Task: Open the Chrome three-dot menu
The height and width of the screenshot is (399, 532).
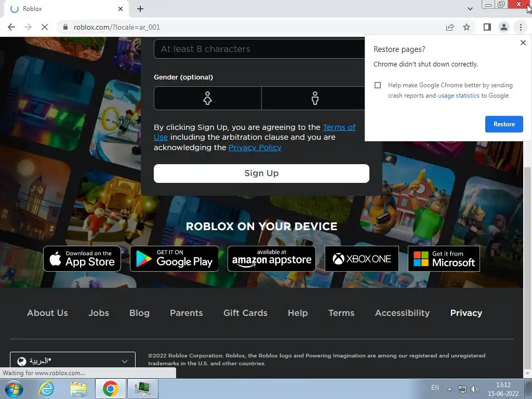Action: (x=521, y=27)
